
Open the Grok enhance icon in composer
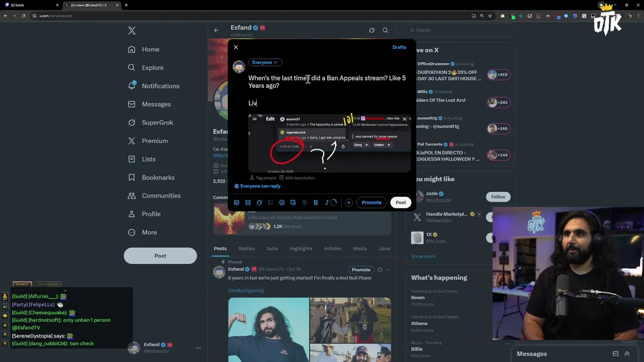[259, 203]
